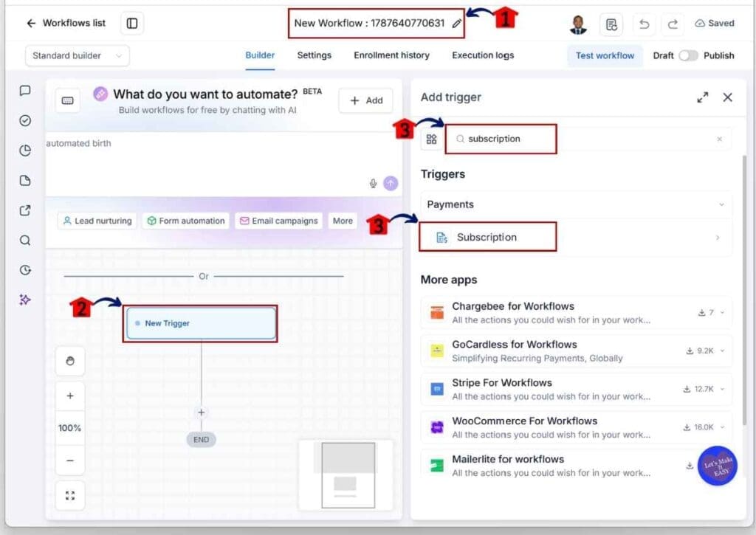
Task: Open the checkmark circle icon in sidebar
Action: coord(25,120)
